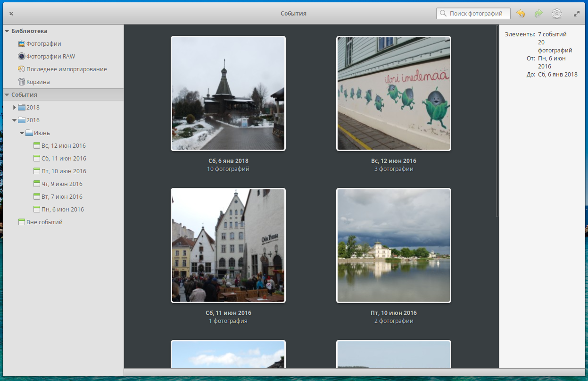The width and height of the screenshot is (588, 381).
Task: Click the undo arrow icon
Action: (521, 14)
